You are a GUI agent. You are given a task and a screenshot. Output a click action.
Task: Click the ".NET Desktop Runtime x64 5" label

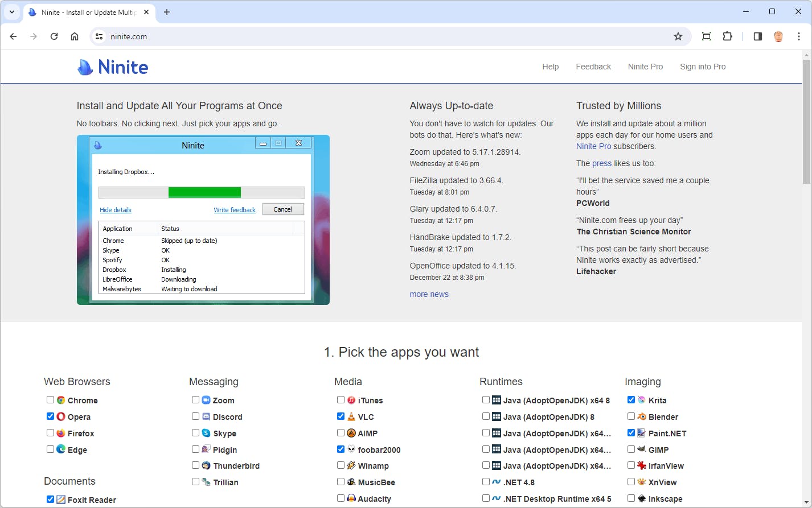tap(557, 499)
